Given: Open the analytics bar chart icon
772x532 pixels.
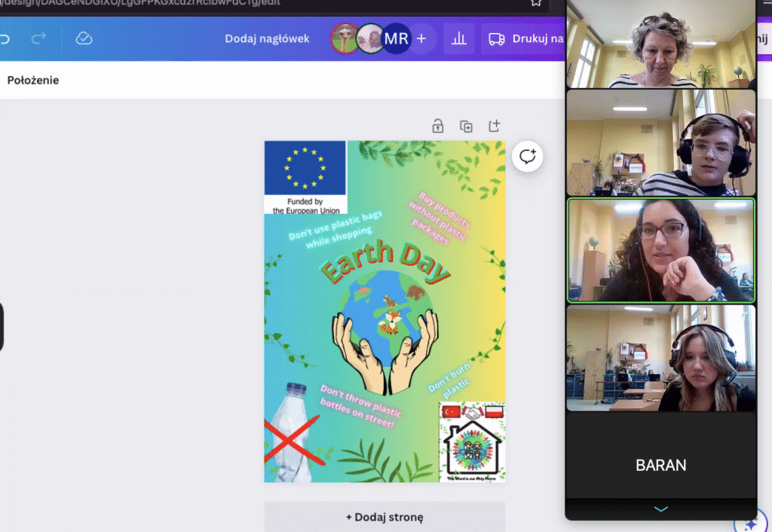Looking at the screenshot, I should click(458, 38).
